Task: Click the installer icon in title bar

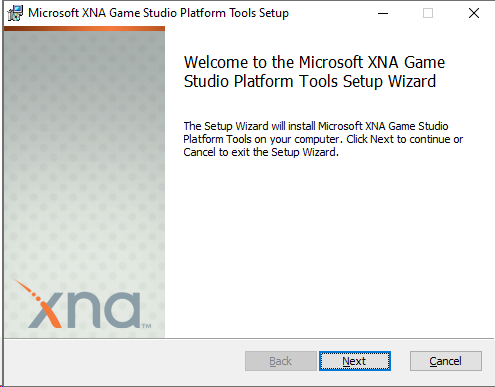Action: 15,13
